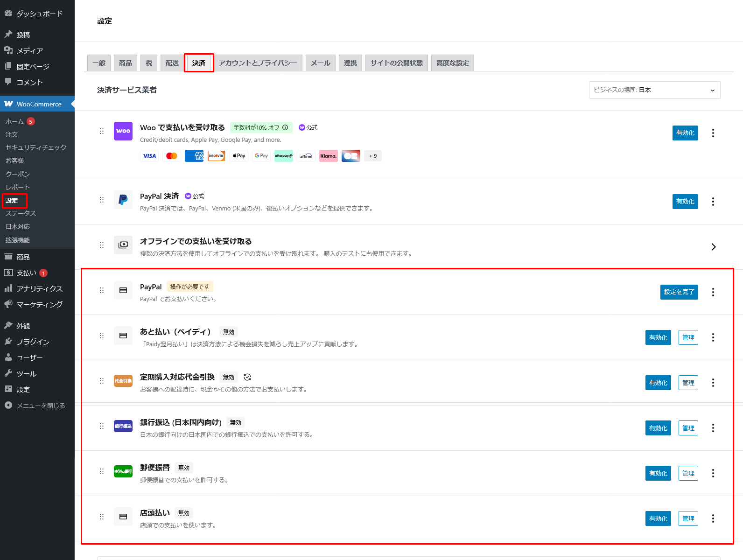
Task: Switch to the 配送 tab
Action: [x=172, y=63]
